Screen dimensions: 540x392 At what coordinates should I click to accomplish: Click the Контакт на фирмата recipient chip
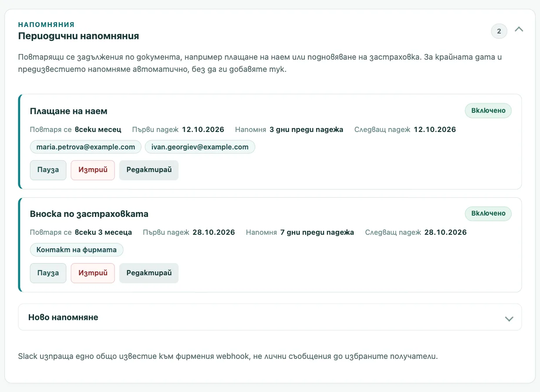pyautogui.click(x=77, y=250)
